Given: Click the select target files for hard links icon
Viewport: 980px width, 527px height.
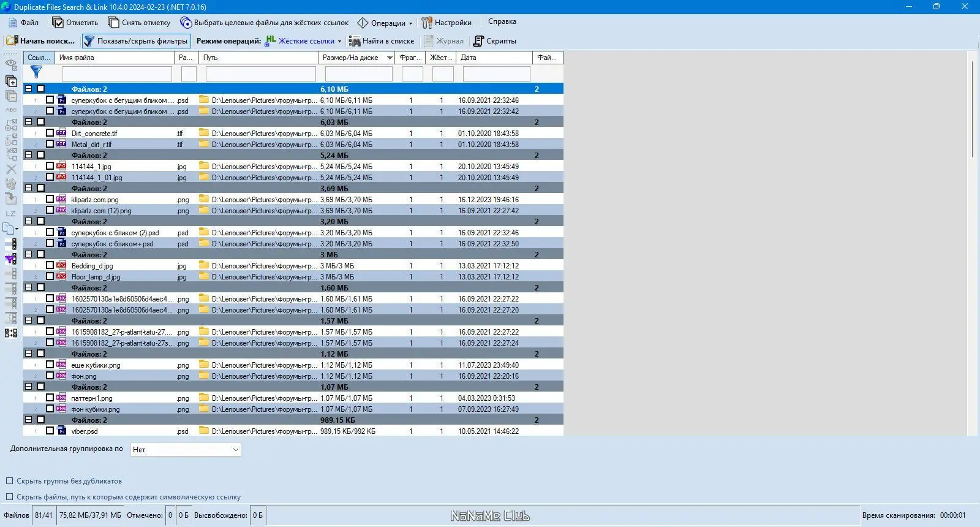Looking at the screenshot, I should point(186,23).
